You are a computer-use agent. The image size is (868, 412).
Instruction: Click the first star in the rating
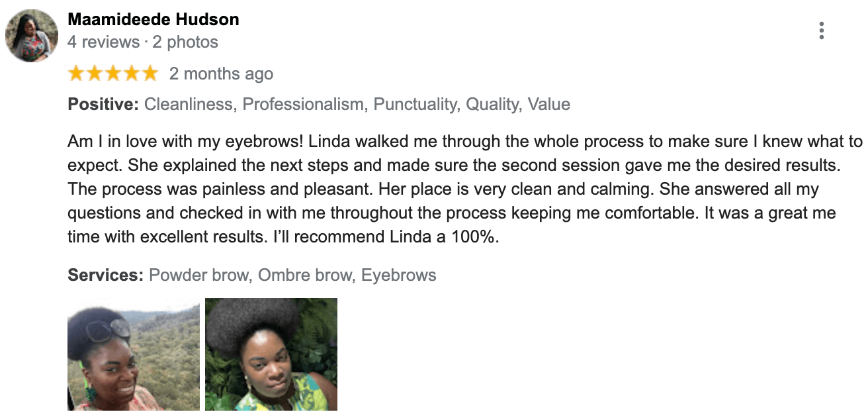77,74
